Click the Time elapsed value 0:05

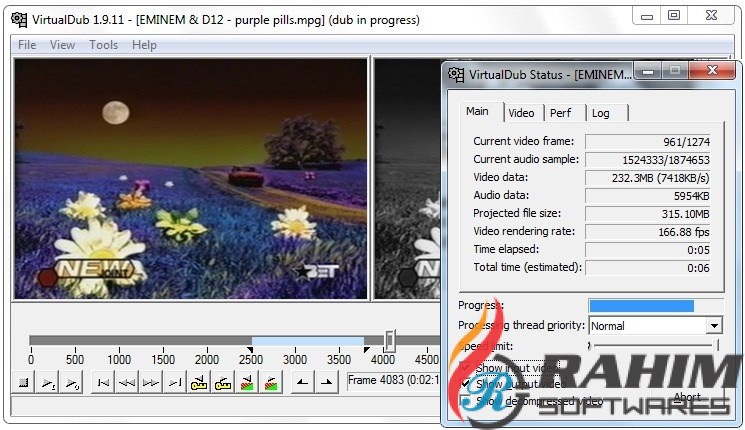[x=648, y=250]
